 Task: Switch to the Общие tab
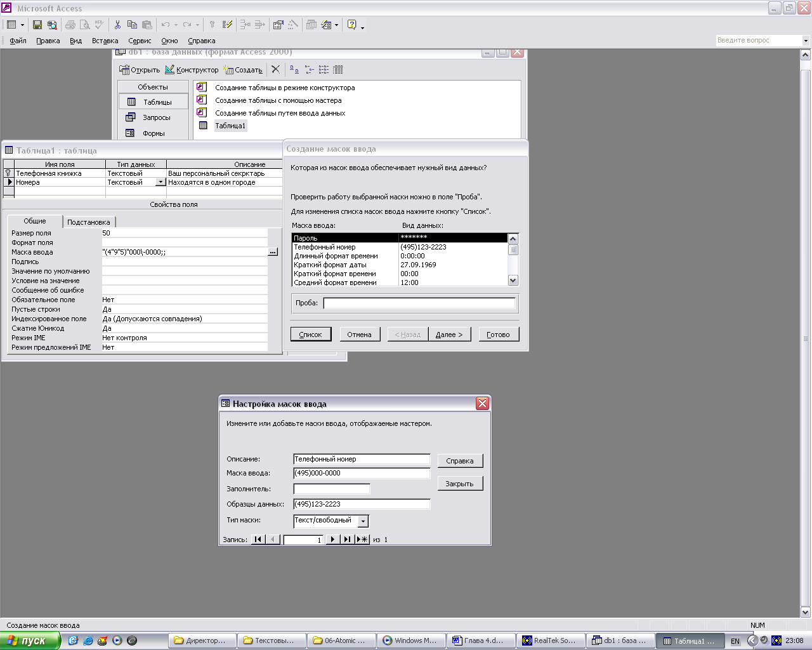(35, 221)
